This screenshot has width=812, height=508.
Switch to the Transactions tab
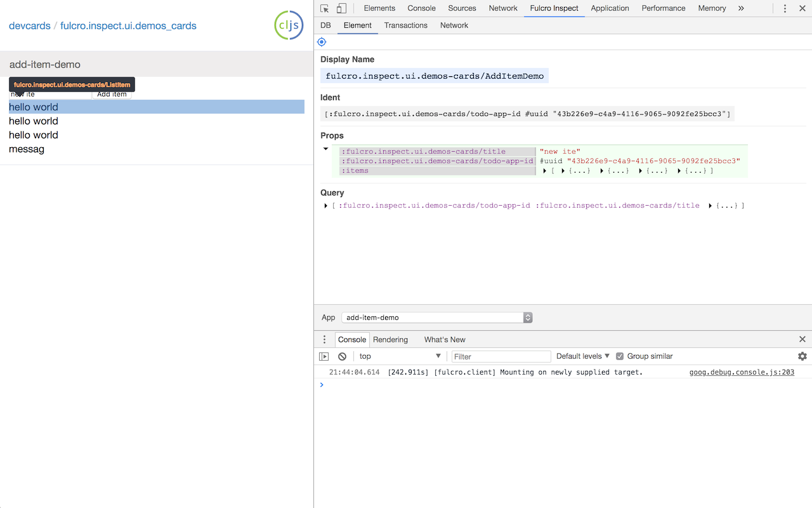[x=405, y=25]
